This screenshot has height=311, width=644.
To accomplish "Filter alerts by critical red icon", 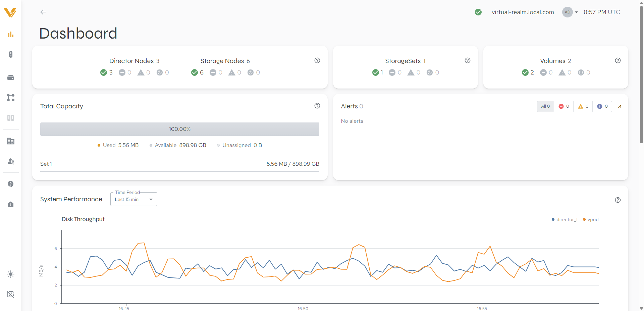I will click(564, 106).
